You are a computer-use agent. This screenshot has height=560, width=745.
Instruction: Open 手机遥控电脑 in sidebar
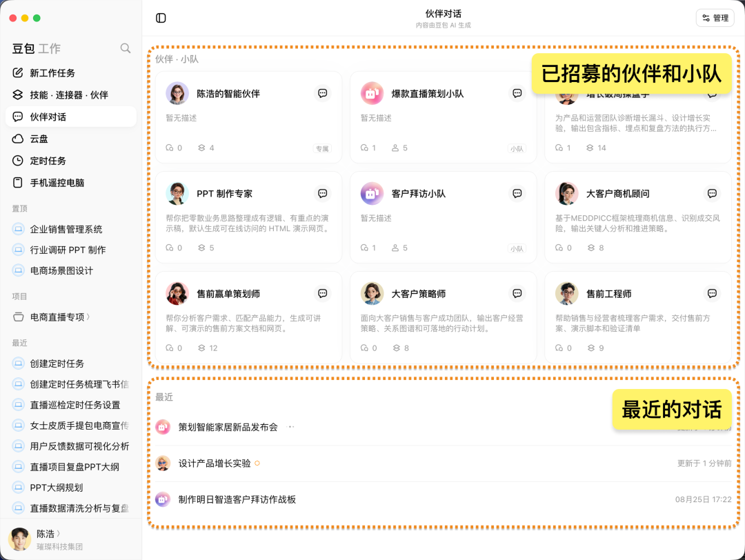[71, 182]
